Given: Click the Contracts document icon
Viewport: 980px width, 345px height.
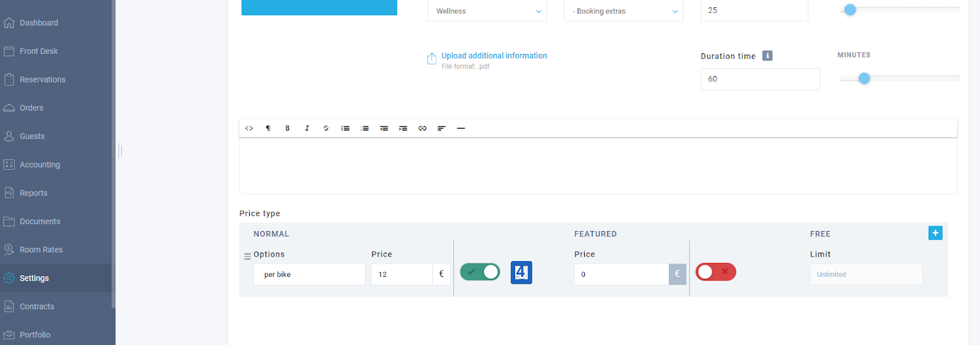Looking at the screenshot, I should click(9, 306).
